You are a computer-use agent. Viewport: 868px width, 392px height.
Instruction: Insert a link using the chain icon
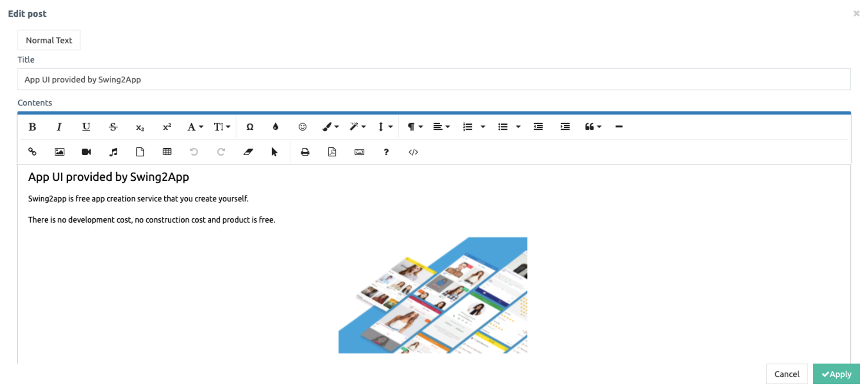(x=32, y=152)
